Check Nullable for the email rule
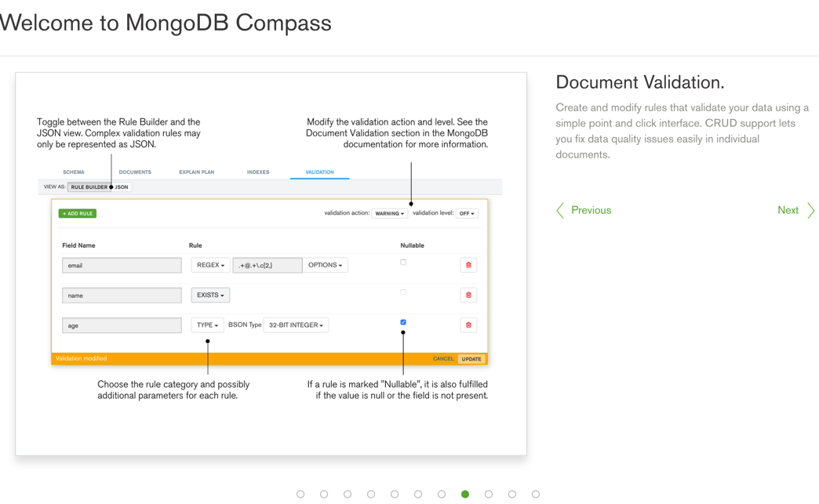The width and height of the screenshot is (819, 504). pos(403,262)
